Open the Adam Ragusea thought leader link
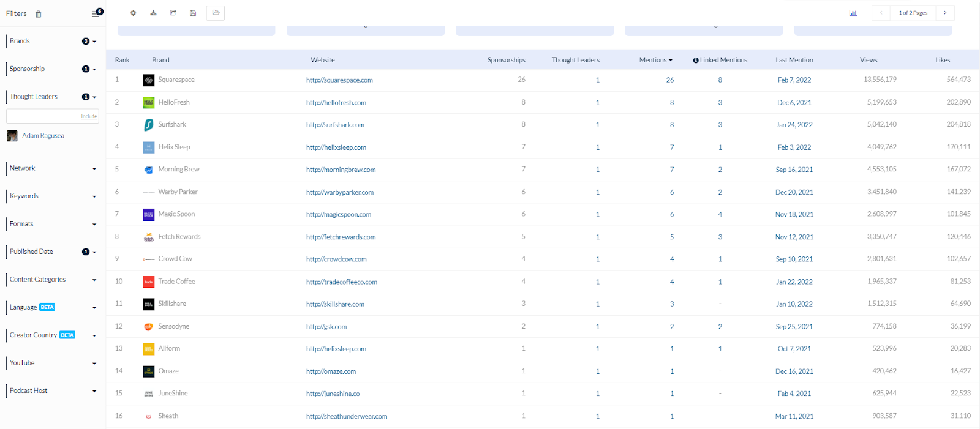980x429 pixels. 43,136
